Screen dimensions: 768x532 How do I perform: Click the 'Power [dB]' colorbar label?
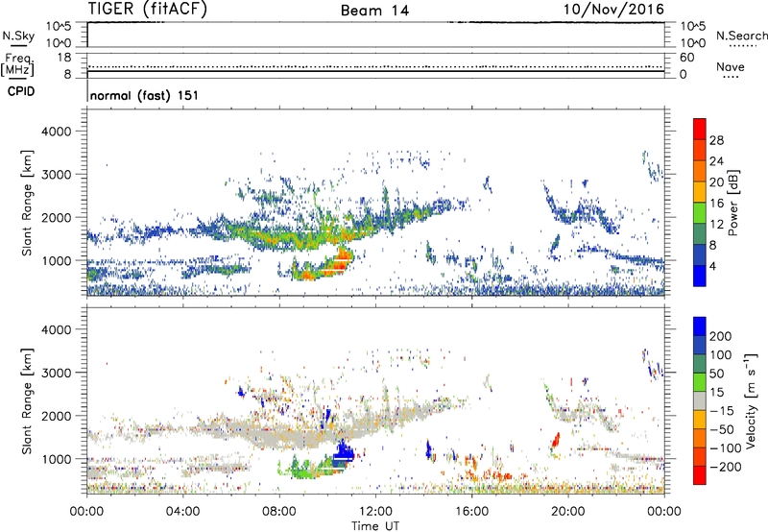click(x=732, y=203)
